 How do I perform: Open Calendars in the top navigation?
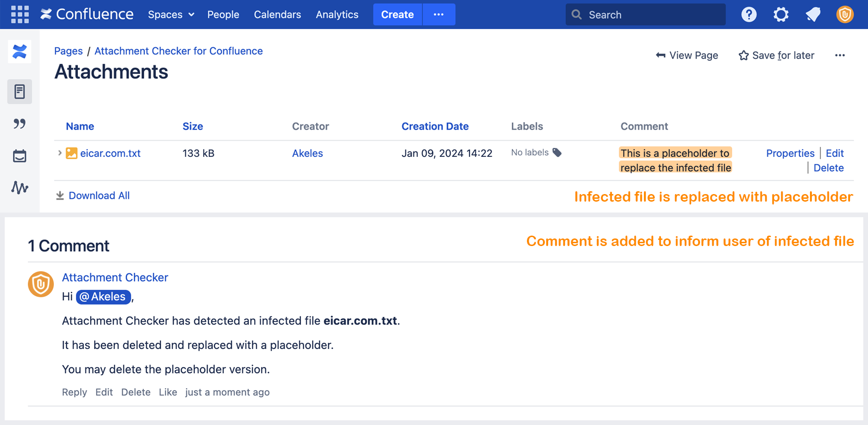point(277,15)
